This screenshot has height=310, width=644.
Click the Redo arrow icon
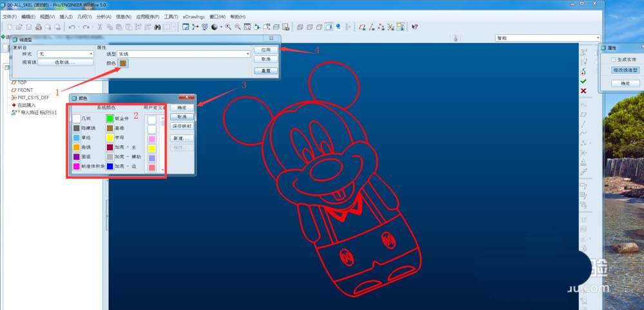point(86,27)
